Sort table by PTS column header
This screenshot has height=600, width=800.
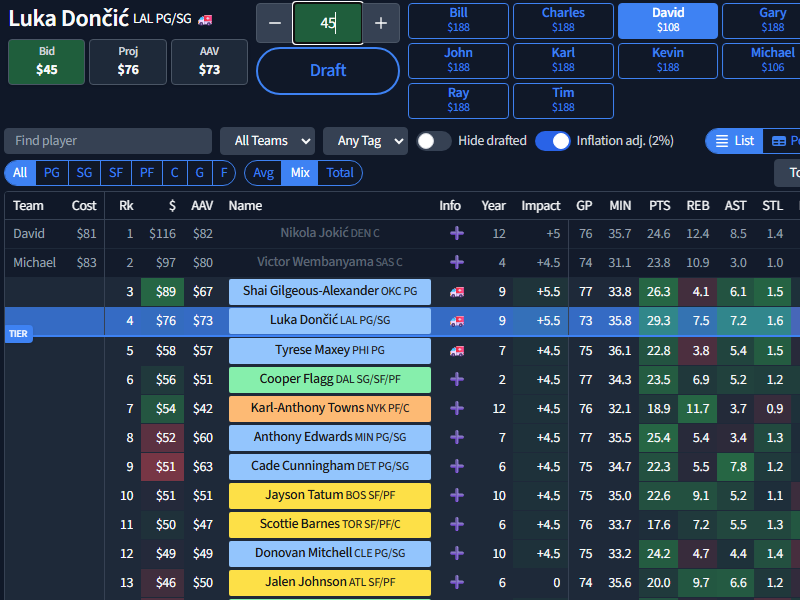click(659, 206)
